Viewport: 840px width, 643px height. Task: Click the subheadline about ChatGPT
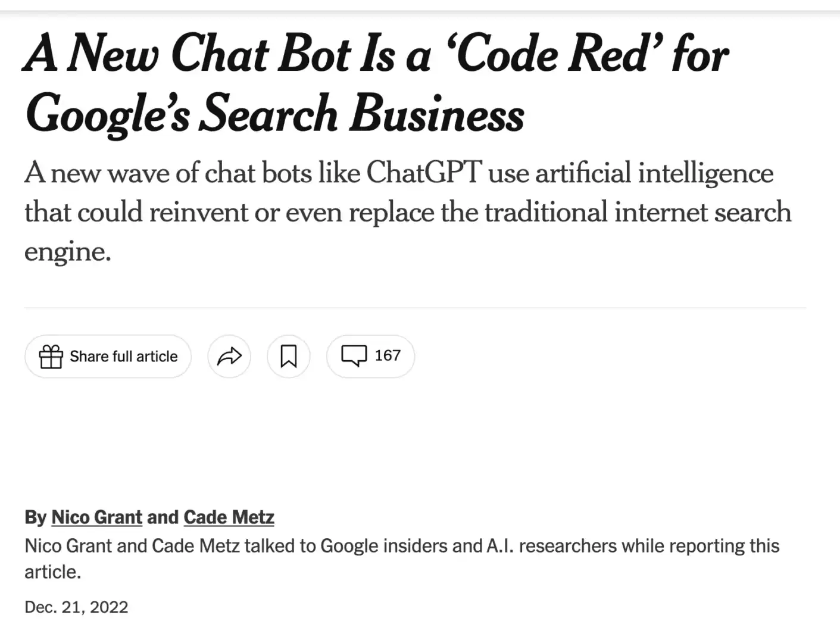pyautogui.click(x=408, y=211)
